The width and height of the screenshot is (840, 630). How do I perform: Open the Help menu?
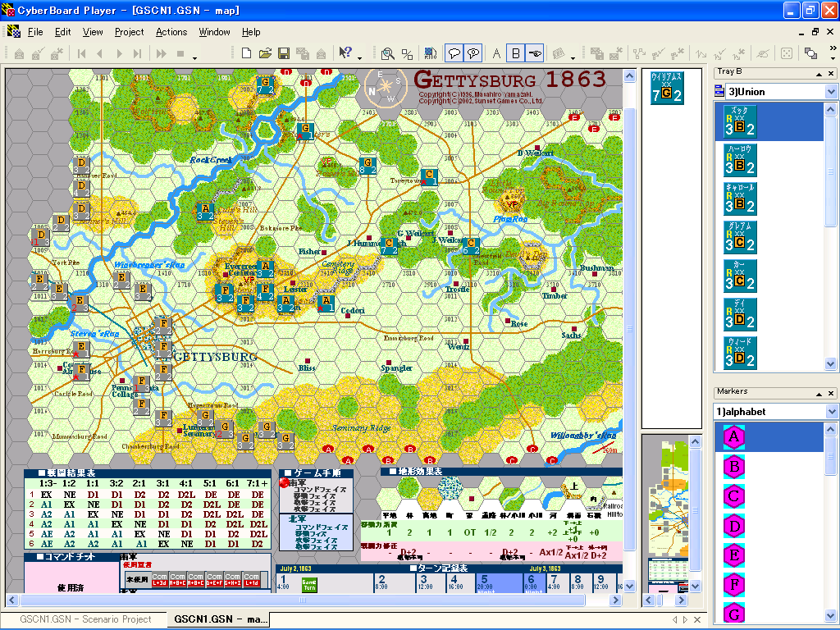pos(251,32)
